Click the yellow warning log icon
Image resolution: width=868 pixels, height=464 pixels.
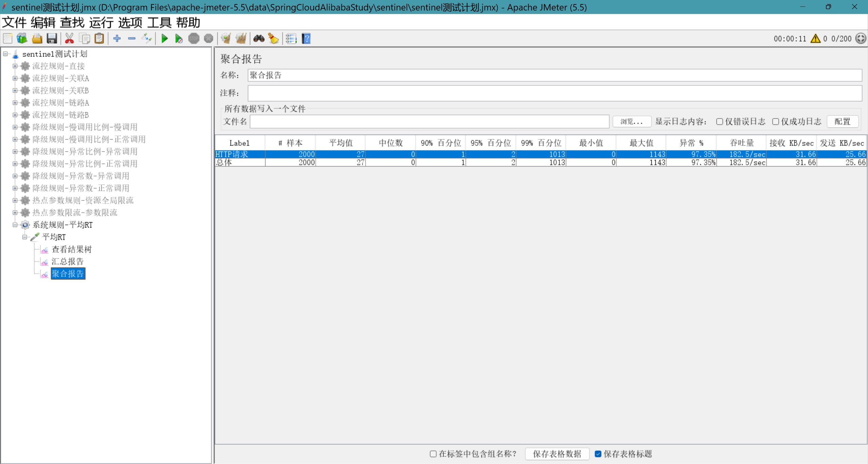815,39
